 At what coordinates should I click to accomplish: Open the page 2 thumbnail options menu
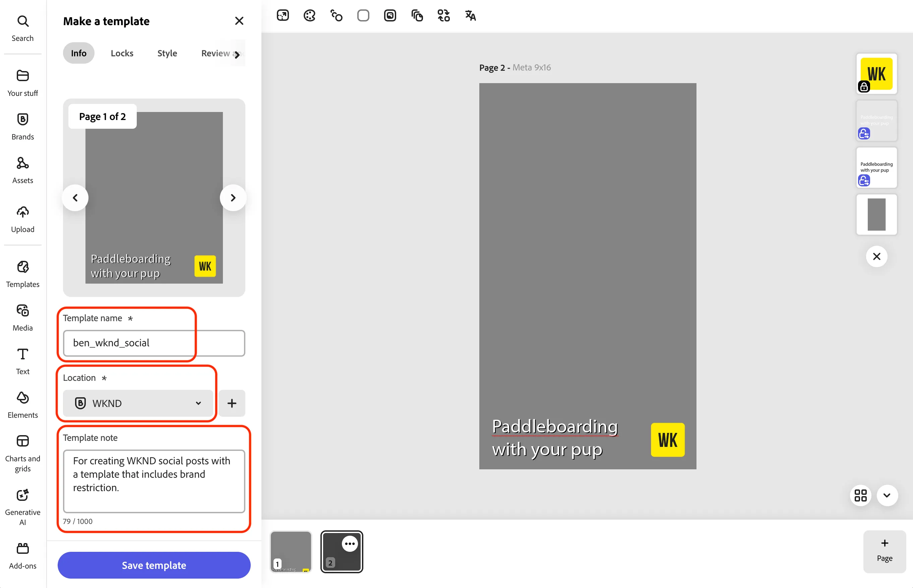pos(350,544)
